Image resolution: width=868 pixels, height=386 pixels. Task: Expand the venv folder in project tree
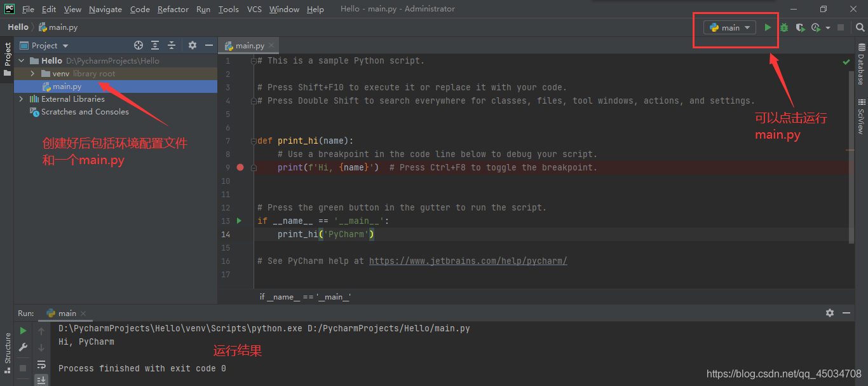32,74
